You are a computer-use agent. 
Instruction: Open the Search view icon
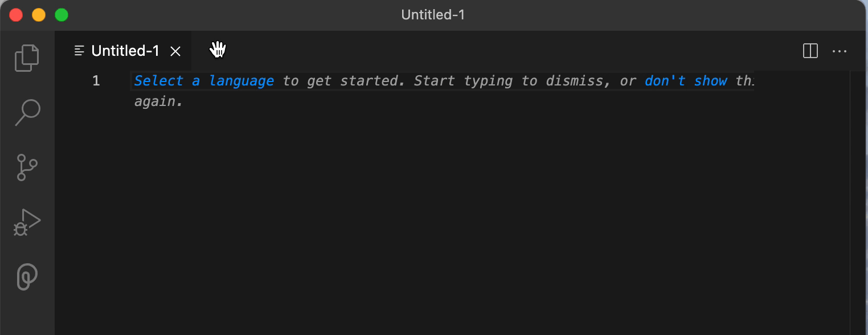(x=27, y=113)
